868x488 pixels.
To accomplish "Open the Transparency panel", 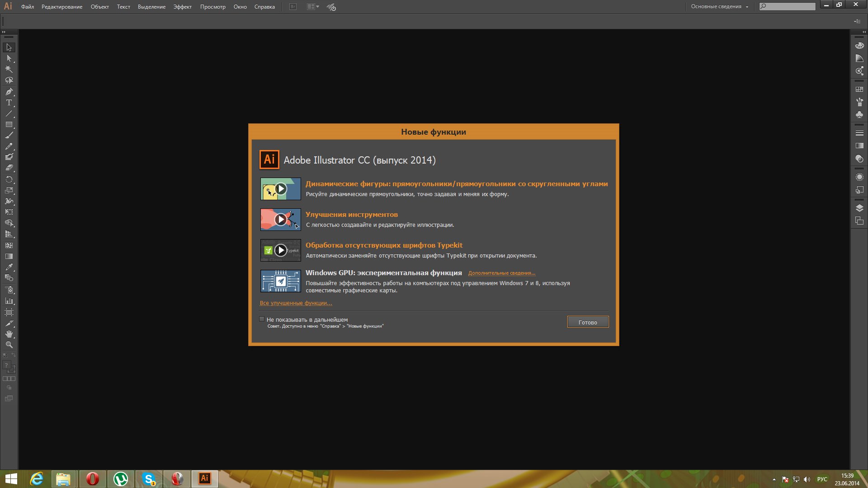I will [x=859, y=159].
